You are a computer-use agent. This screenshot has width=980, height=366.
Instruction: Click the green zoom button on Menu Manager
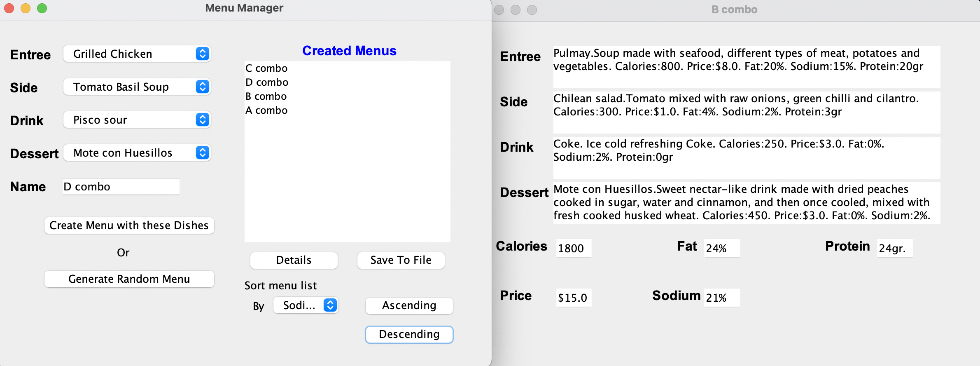42,8
